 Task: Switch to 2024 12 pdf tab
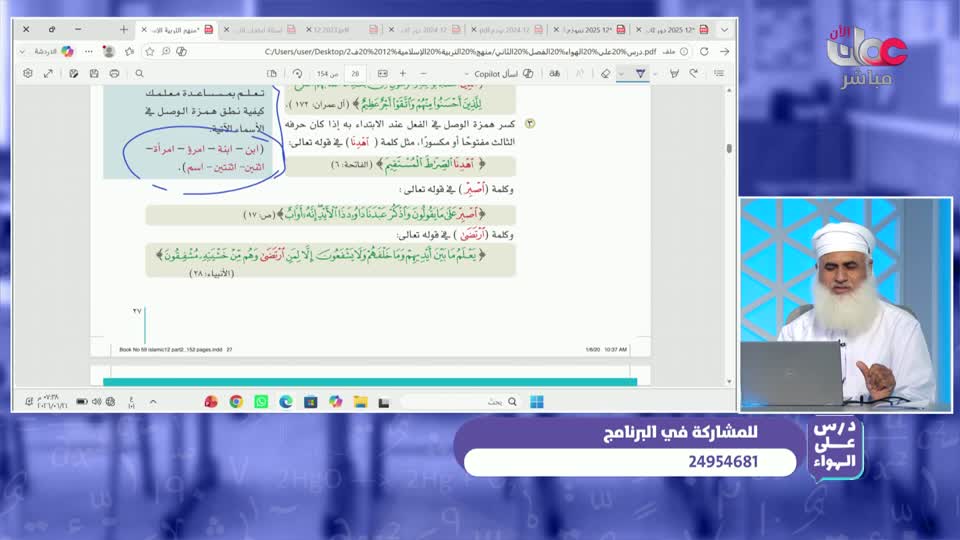click(x=508, y=29)
